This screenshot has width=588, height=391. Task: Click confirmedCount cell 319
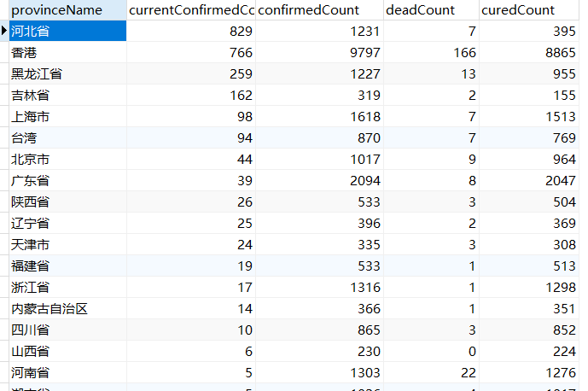pos(319,95)
